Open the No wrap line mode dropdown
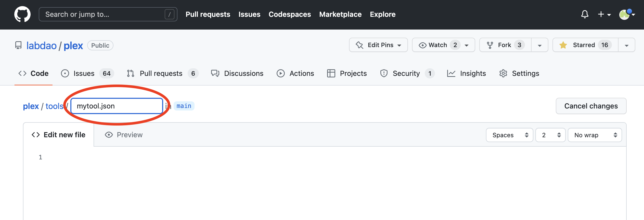This screenshot has width=644, height=220. (595, 135)
